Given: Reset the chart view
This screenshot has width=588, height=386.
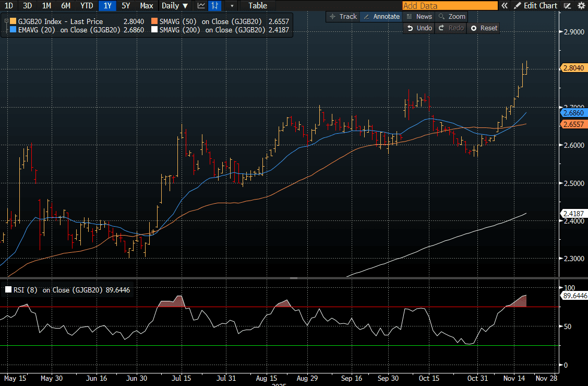Looking at the screenshot, I should coord(484,28).
